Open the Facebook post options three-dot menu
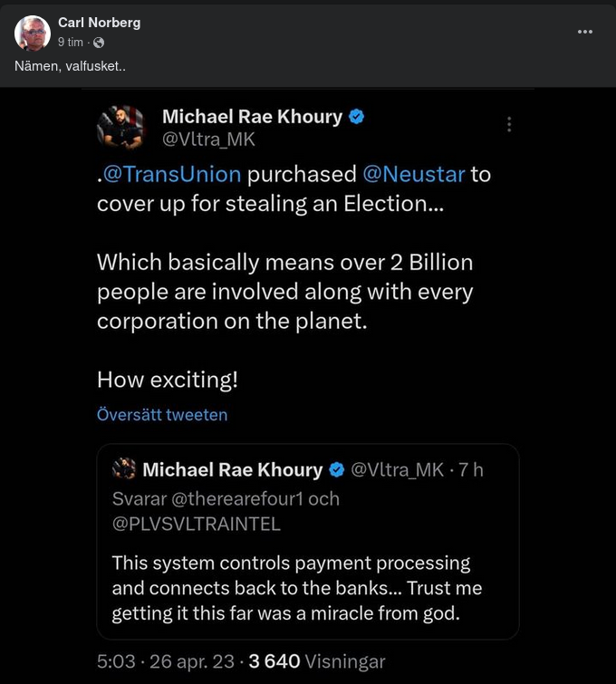The height and width of the screenshot is (684, 616). (x=585, y=31)
